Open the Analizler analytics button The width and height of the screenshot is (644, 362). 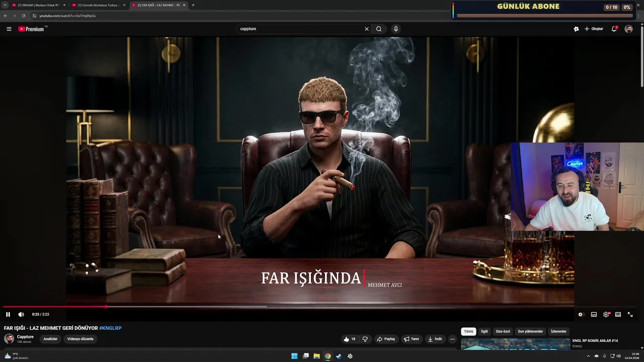pyautogui.click(x=50, y=339)
